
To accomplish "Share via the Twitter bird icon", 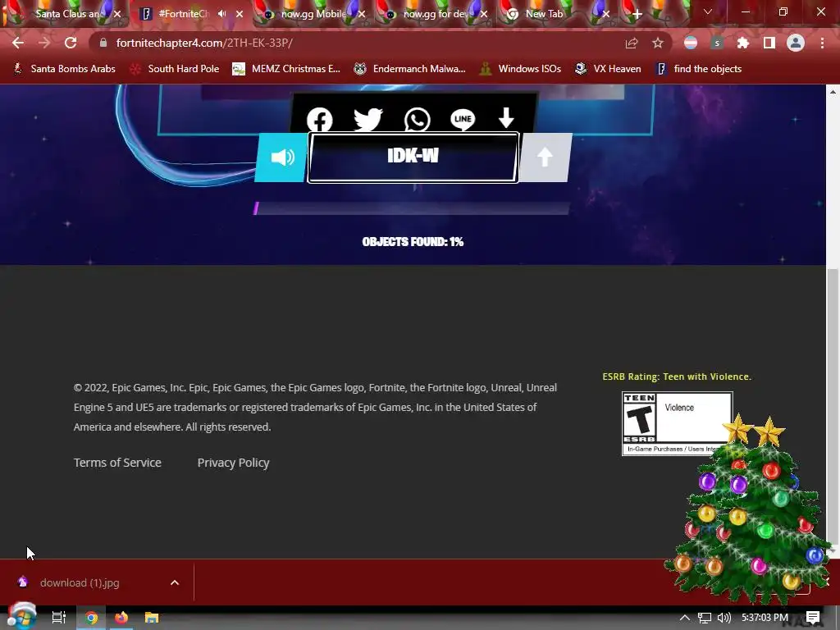I will click(368, 119).
